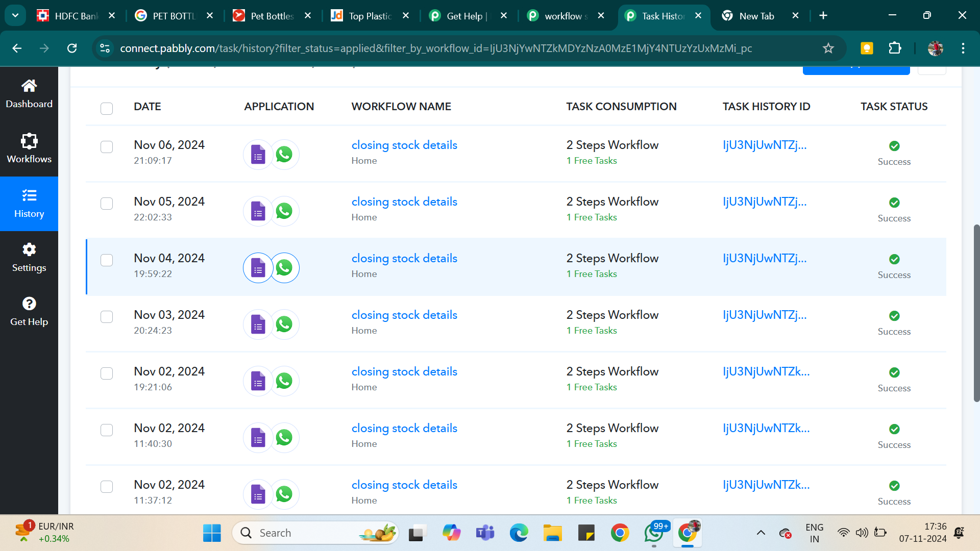980x551 pixels.
Task: Open task history ID in Nov 05 row
Action: [x=765, y=202]
